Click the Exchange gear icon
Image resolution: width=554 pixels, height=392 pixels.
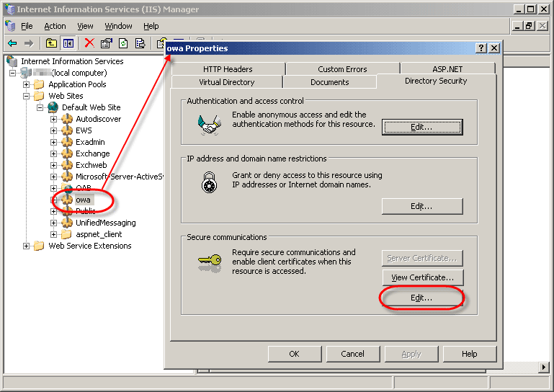pos(67,153)
